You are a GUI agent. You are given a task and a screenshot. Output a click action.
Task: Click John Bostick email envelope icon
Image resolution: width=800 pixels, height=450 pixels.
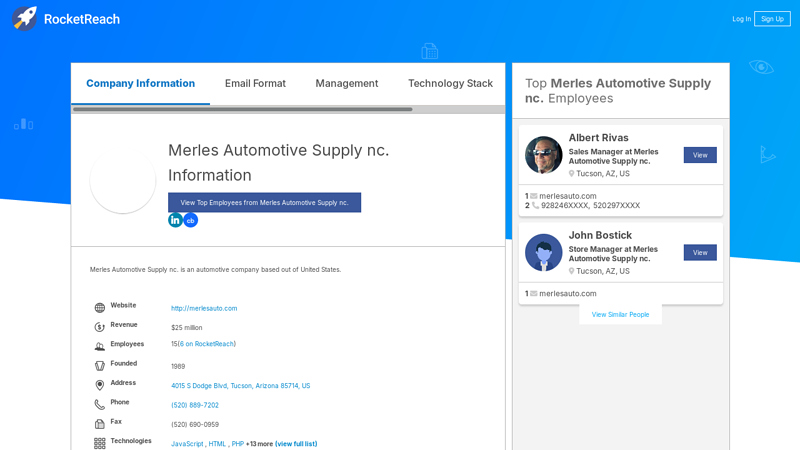tap(534, 293)
